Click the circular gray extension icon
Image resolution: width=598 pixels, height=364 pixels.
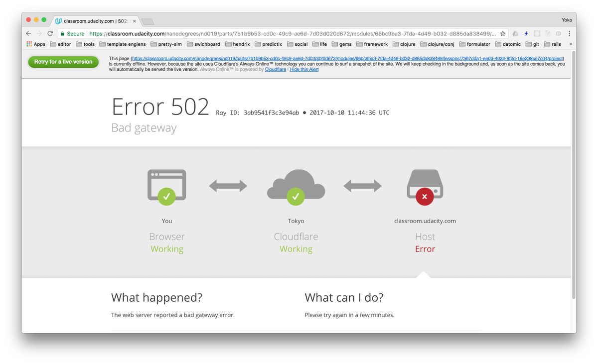[548, 34]
